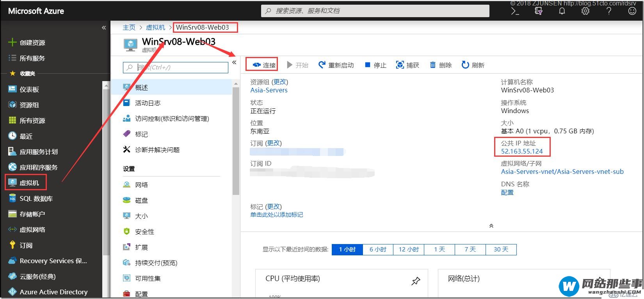Click Stop (停止) in VM toolbar
The height and width of the screenshot is (299, 644).
click(x=375, y=65)
